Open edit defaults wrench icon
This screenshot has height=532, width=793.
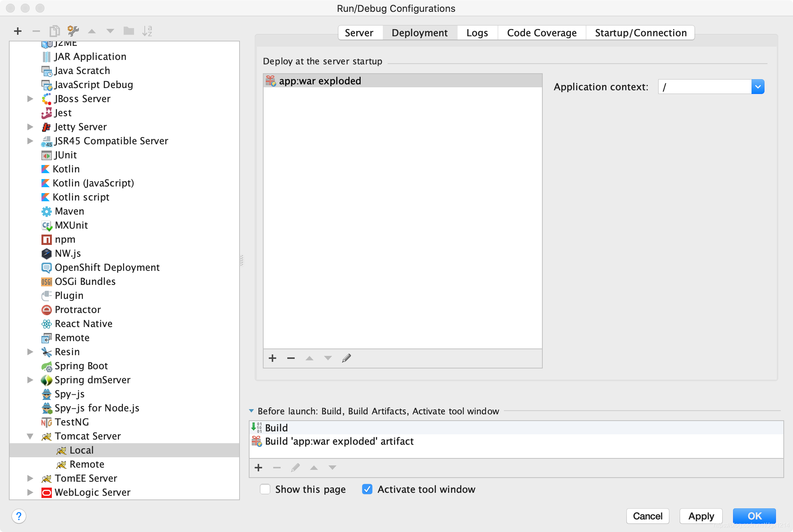tap(73, 31)
